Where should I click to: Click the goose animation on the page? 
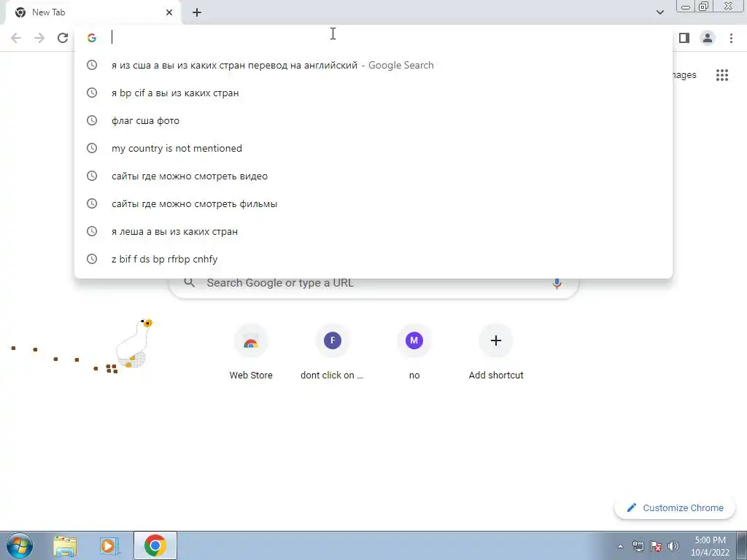click(134, 343)
